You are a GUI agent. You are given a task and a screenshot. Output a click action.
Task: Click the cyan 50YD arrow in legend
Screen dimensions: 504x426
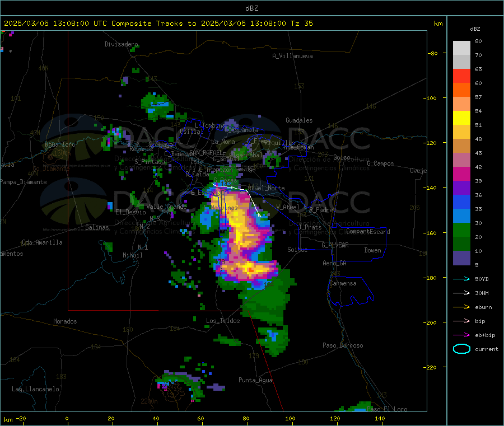(x=461, y=279)
